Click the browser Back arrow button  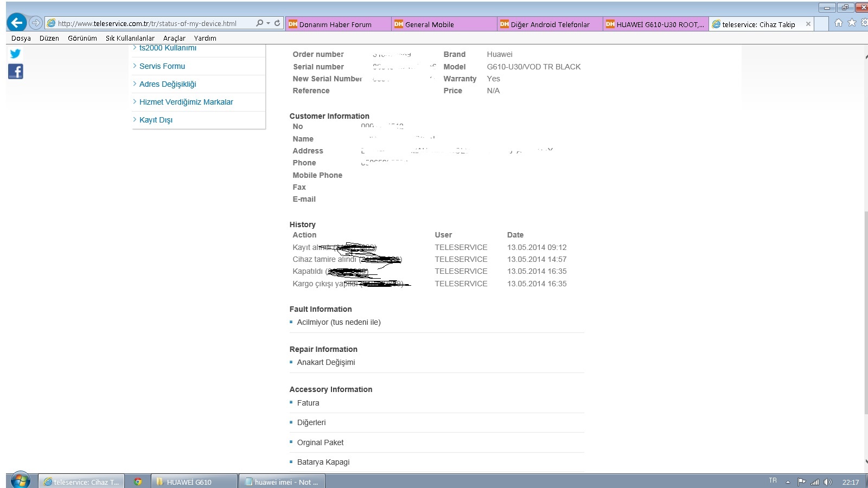17,23
